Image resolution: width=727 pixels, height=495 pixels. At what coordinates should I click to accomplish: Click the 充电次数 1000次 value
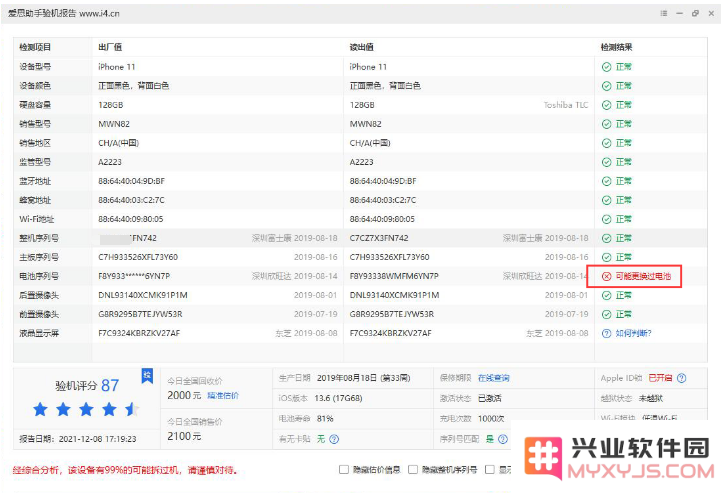coord(491,419)
